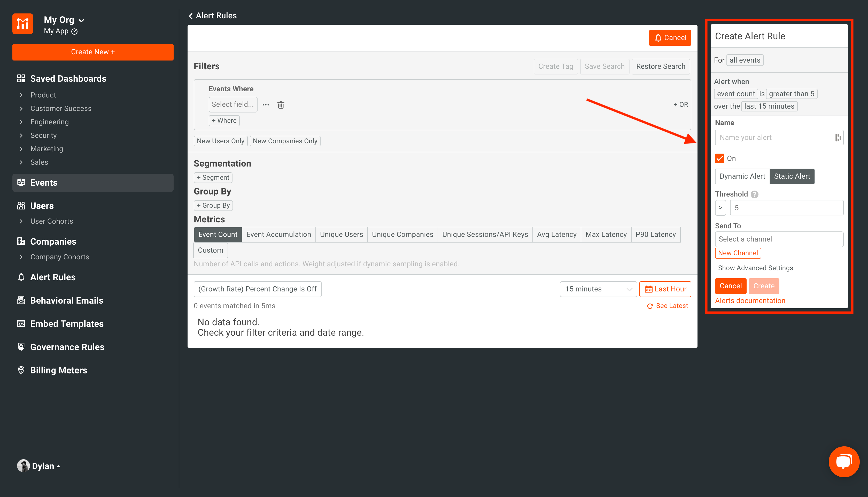868x497 pixels.
Task: Toggle the New Companies Only filter
Action: (x=285, y=141)
